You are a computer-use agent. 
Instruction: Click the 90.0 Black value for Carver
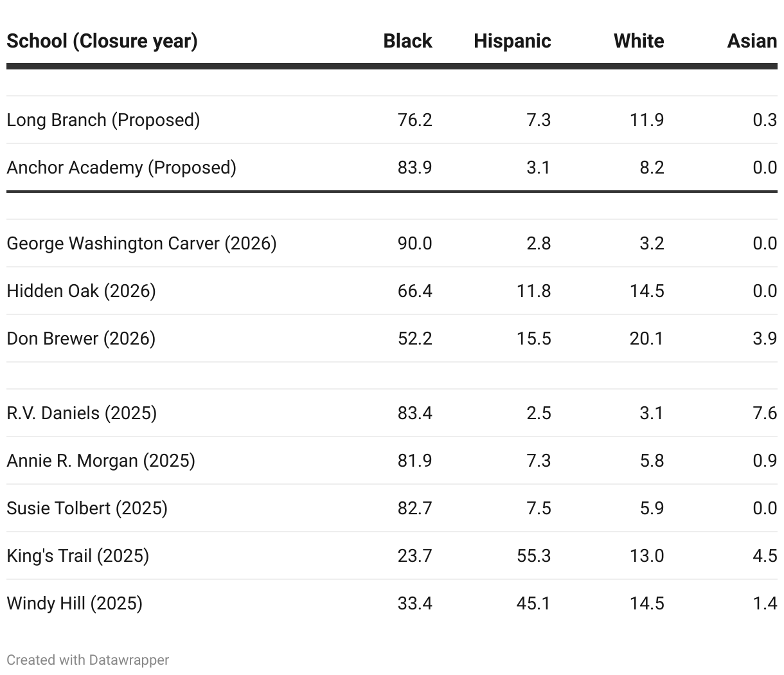(414, 244)
